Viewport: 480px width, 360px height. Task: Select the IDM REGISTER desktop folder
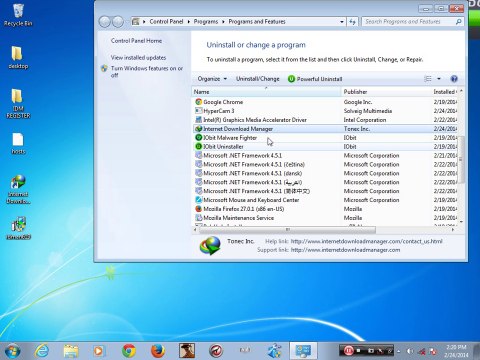click(x=18, y=103)
